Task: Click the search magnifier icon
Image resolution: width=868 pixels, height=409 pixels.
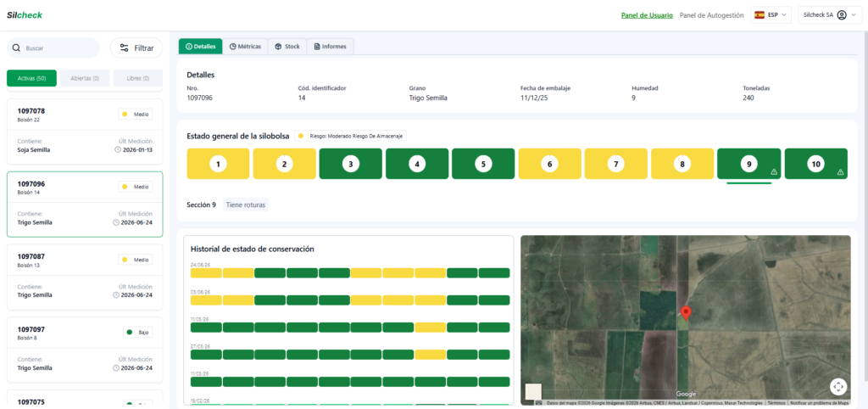Action: [16, 48]
